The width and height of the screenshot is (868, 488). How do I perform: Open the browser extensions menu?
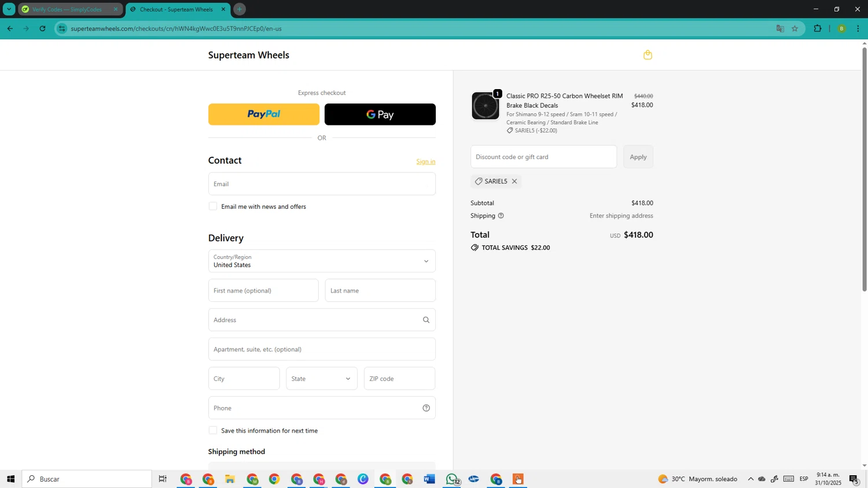[x=818, y=28]
